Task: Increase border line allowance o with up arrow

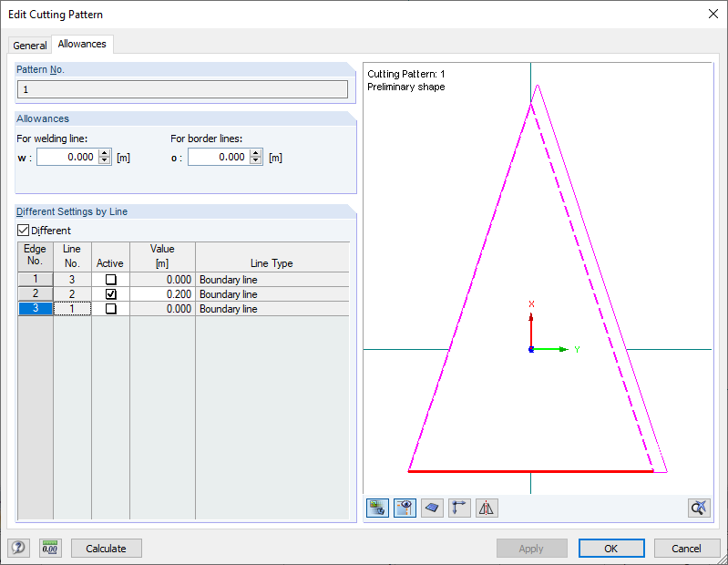Action: tap(256, 153)
